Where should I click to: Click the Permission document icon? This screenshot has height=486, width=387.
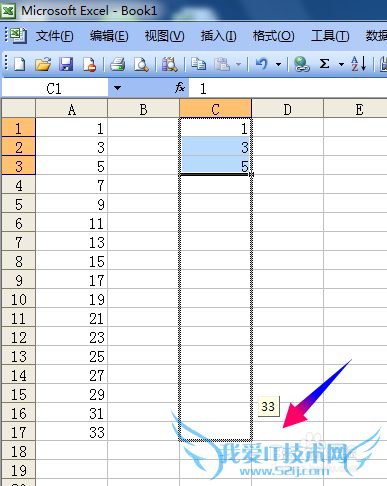(89, 64)
